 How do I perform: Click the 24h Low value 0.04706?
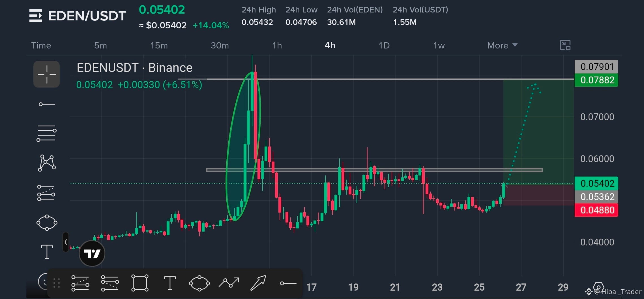[x=301, y=22]
